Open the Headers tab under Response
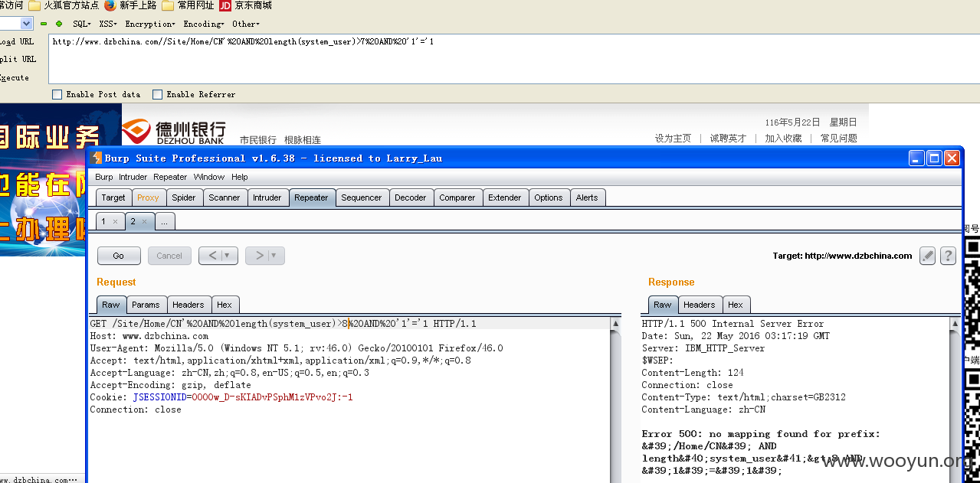This screenshot has width=980, height=483. point(700,305)
